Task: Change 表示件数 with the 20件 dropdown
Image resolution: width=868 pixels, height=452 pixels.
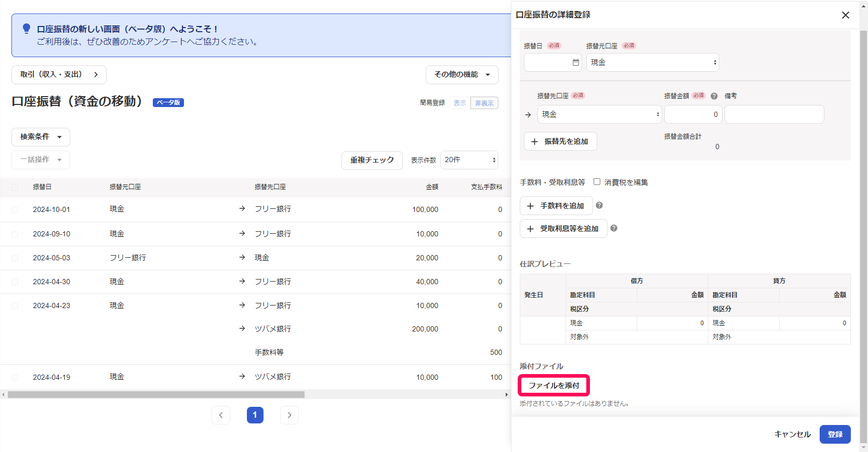Action: pos(469,159)
